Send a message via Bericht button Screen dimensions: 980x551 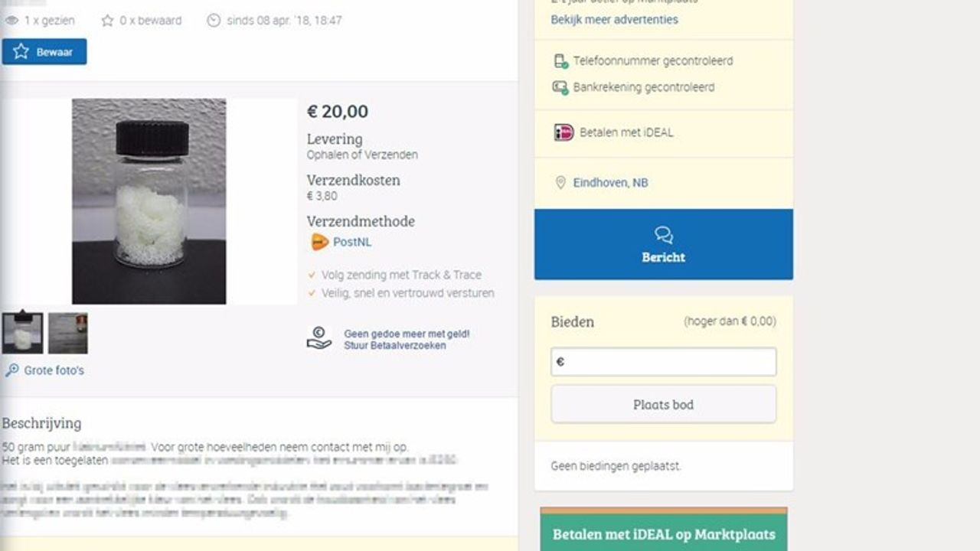pyautogui.click(x=663, y=244)
